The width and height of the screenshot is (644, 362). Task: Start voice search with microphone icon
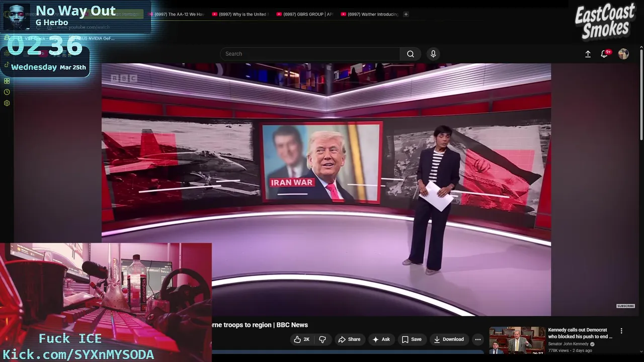tap(433, 54)
